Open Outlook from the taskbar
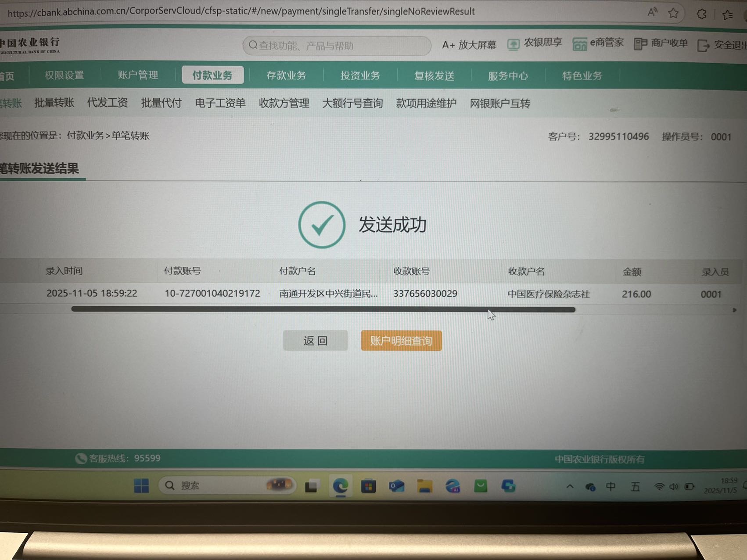This screenshot has width=747, height=560. [396, 486]
